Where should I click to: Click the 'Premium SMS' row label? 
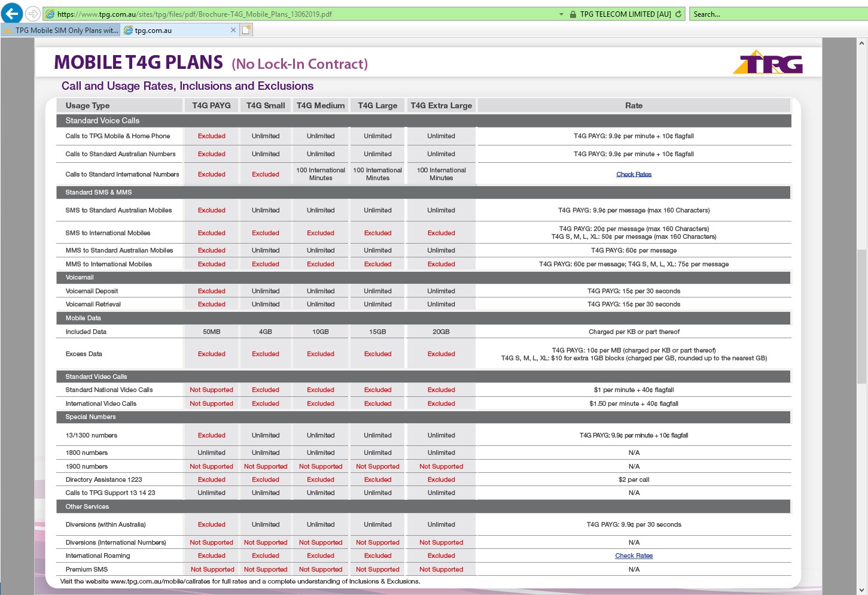pos(87,569)
